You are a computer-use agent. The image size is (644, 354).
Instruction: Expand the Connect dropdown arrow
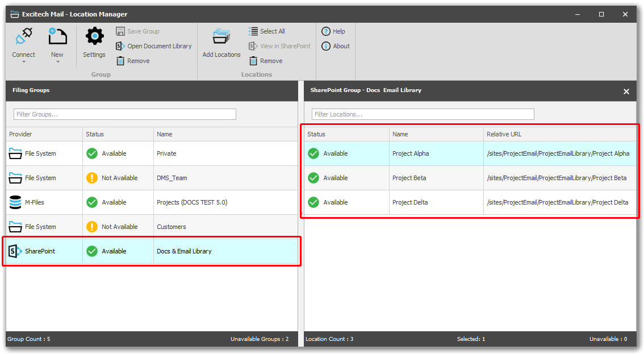coord(24,61)
